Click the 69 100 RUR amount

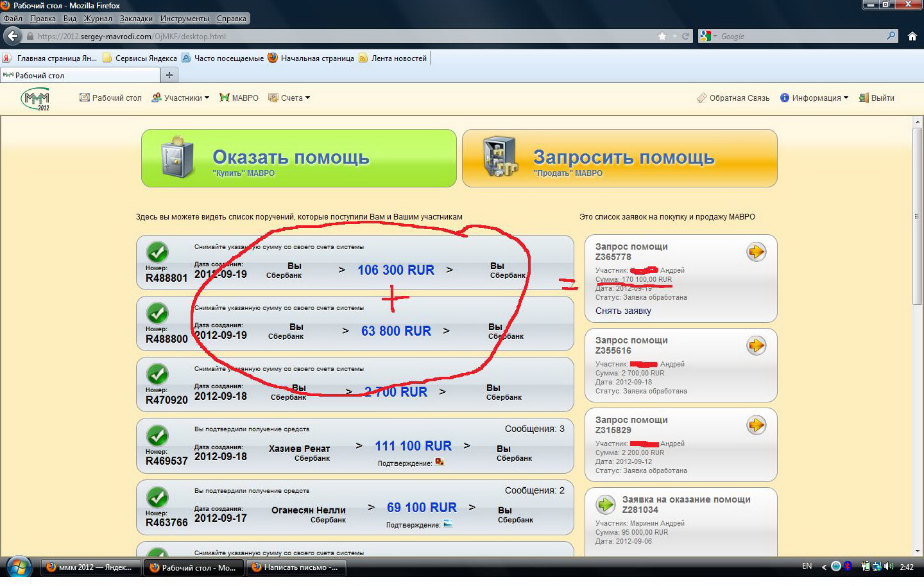pos(422,508)
